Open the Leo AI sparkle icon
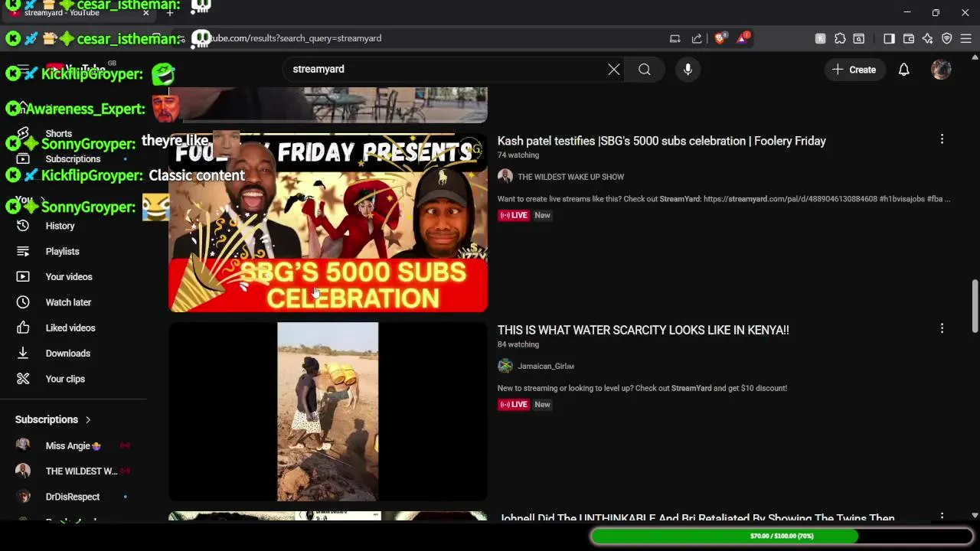This screenshot has width=980, height=551. [928, 38]
